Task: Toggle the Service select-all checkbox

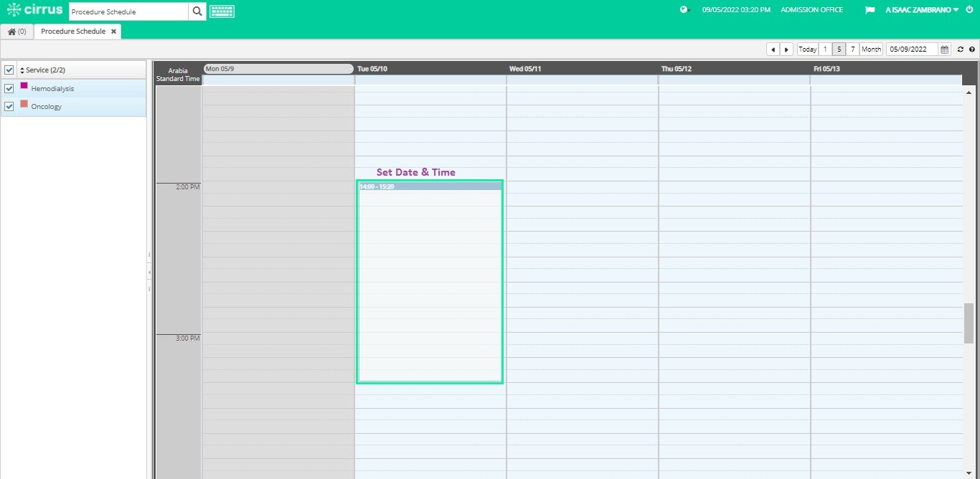Action: (x=9, y=70)
